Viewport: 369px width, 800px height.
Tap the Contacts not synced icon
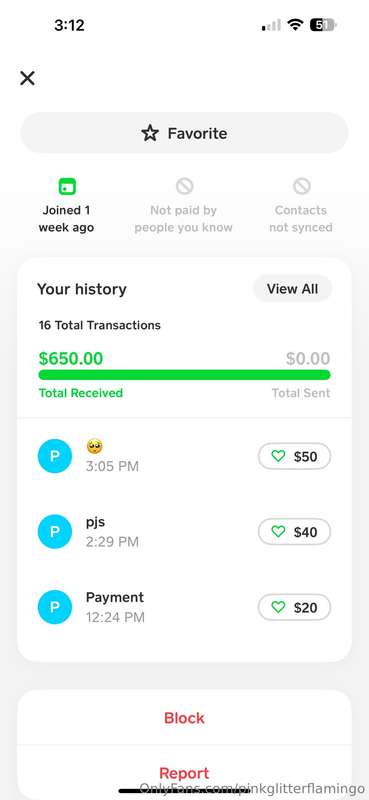tap(301, 186)
